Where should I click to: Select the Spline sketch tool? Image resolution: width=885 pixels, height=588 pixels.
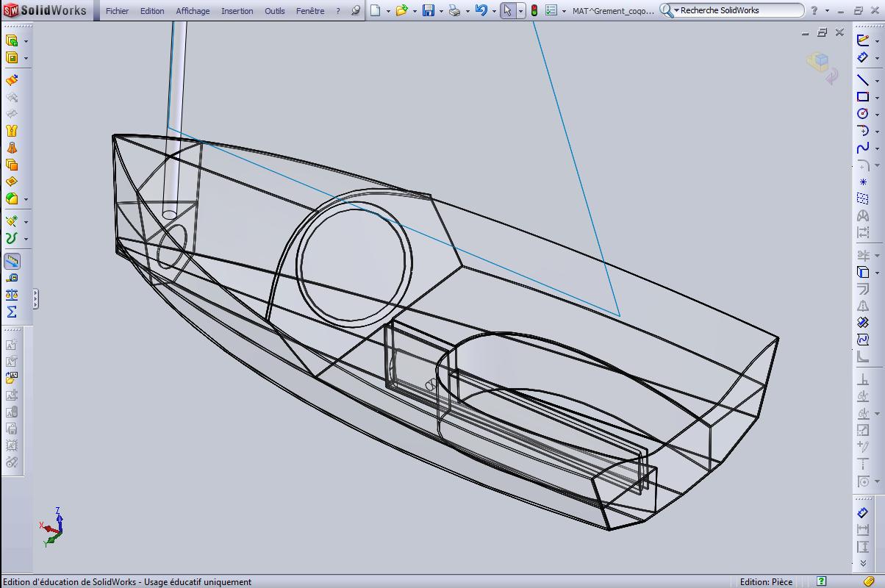tap(861, 146)
